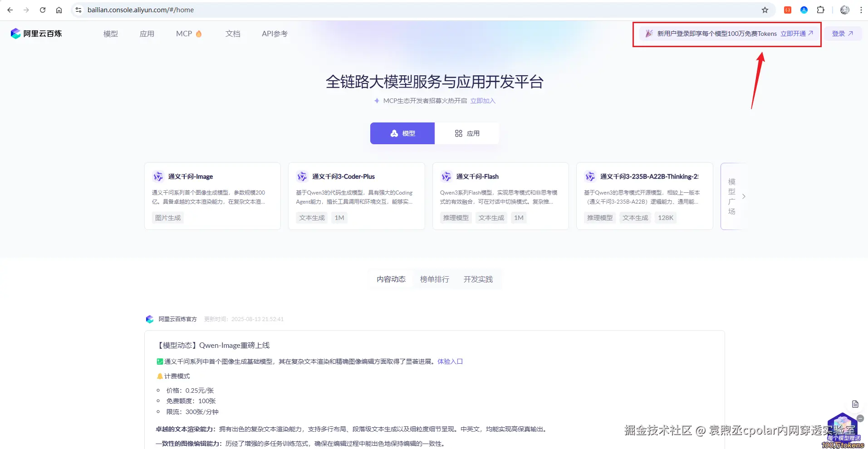Click the 图片生成 tag
This screenshot has width=868, height=449.
(x=168, y=218)
